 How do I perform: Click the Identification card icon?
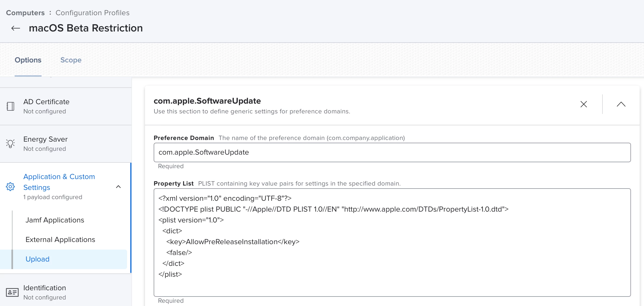(12, 292)
